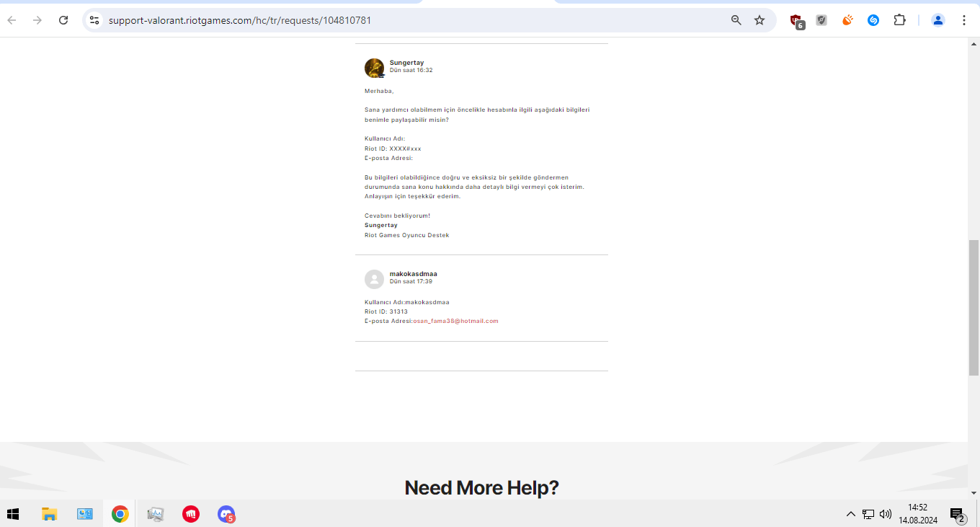980x527 pixels.
Task: Open the blue Shazam-style extension icon
Action: point(873,20)
